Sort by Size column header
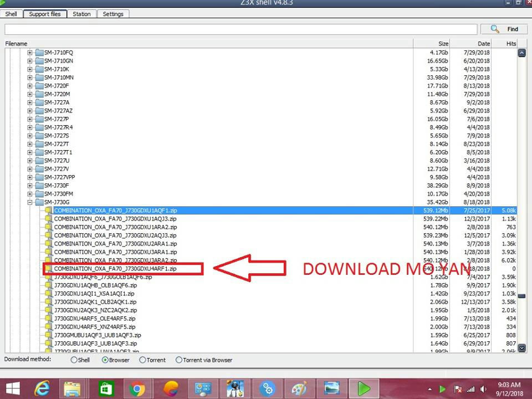 point(443,43)
